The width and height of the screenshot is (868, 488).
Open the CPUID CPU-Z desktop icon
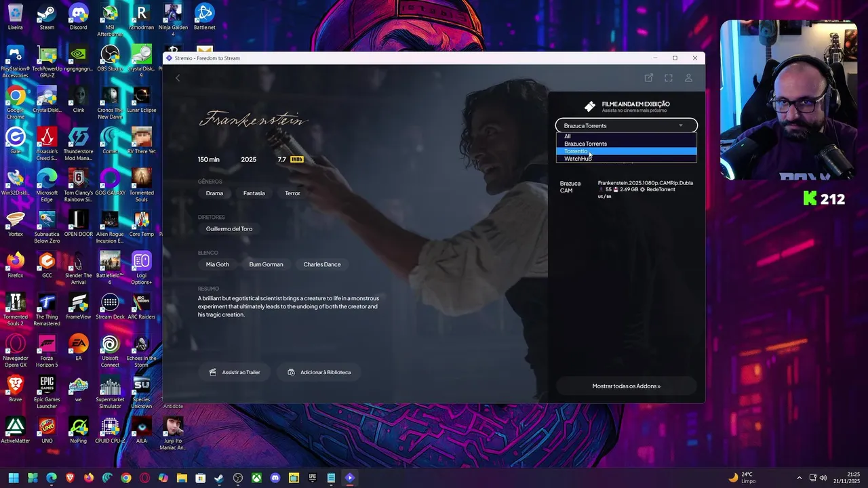pyautogui.click(x=110, y=430)
